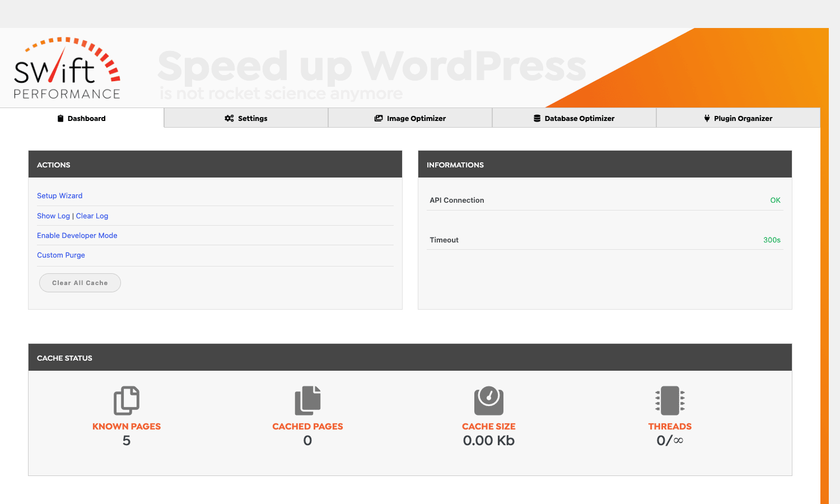
Task: Click the KNOWN PAGES label
Action: tap(127, 426)
